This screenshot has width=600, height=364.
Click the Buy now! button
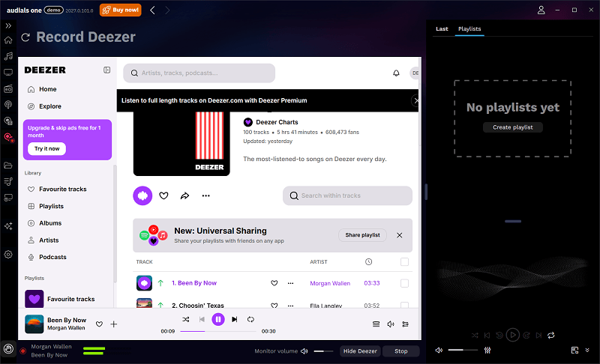tap(121, 10)
